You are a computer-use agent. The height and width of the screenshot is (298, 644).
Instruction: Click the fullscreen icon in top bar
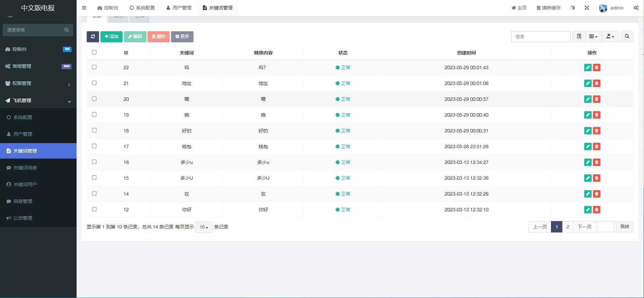tap(587, 8)
